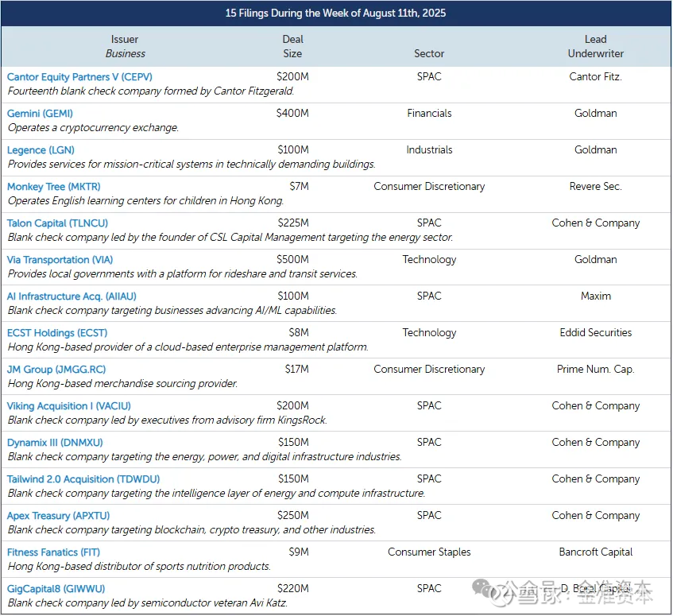Image resolution: width=673 pixels, height=616 pixels.
Task: Open the Dynamix III (DNMXU) link
Action: [x=55, y=442]
